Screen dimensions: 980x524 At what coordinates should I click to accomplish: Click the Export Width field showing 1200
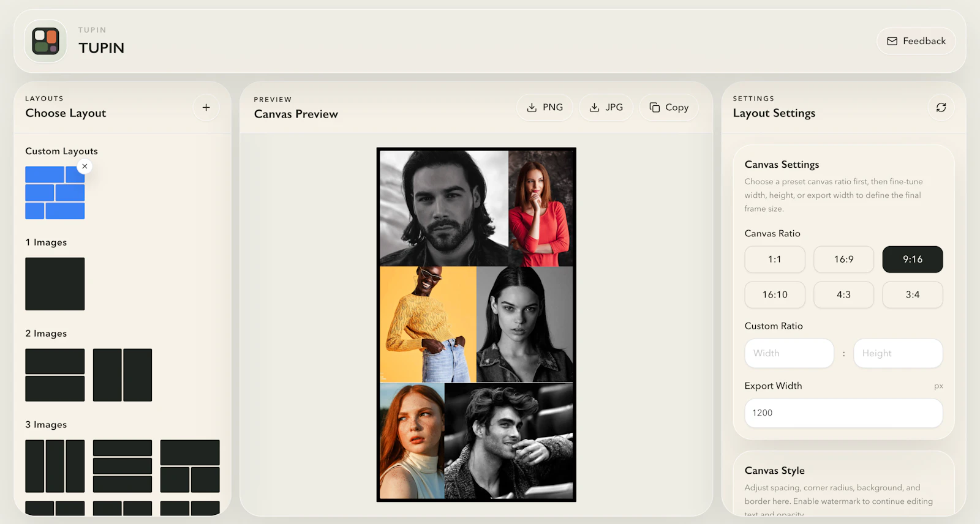[844, 413]
